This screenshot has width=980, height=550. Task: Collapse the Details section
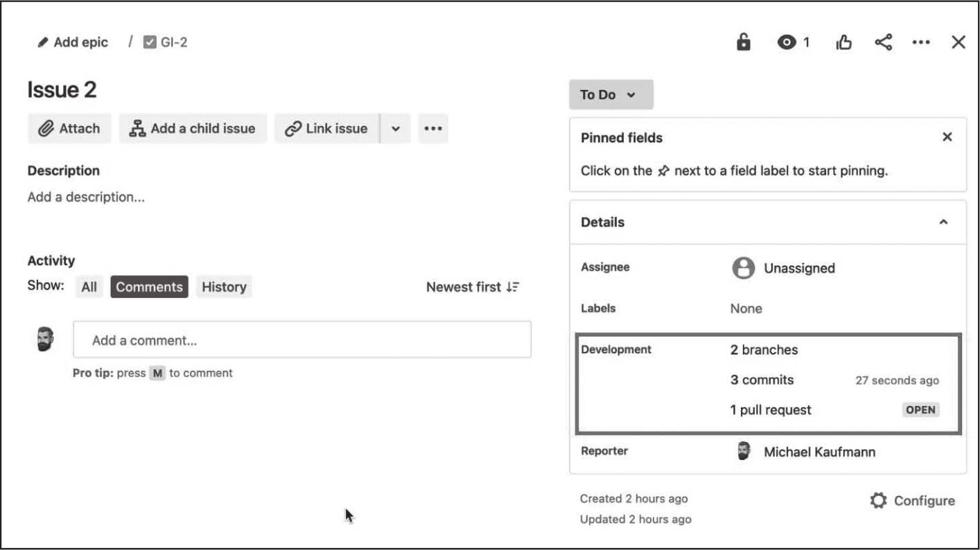[943, 222]
